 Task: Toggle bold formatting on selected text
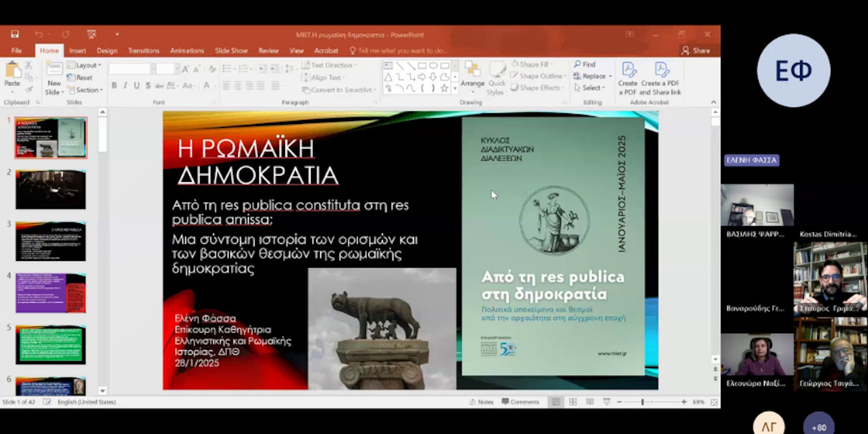(114, 84)
